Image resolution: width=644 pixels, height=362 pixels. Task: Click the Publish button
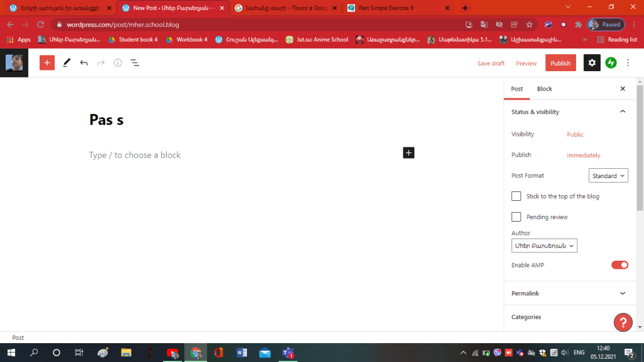coord(560,63)
